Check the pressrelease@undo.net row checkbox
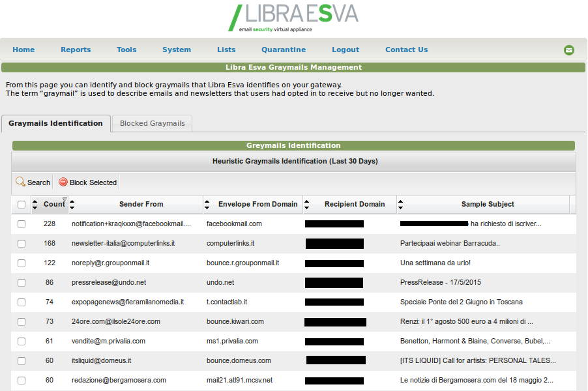This screenshot has height=391, width=588. (22, 282)
